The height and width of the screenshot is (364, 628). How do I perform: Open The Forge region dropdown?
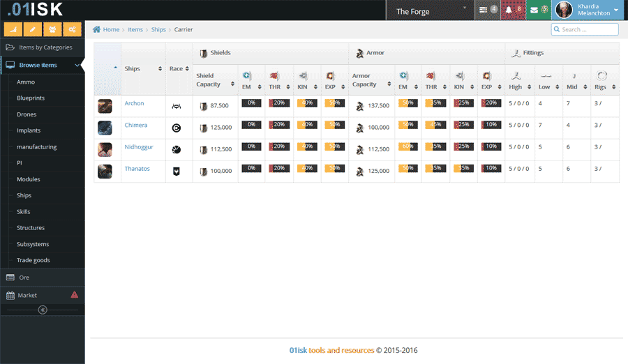tap(431, 10)
